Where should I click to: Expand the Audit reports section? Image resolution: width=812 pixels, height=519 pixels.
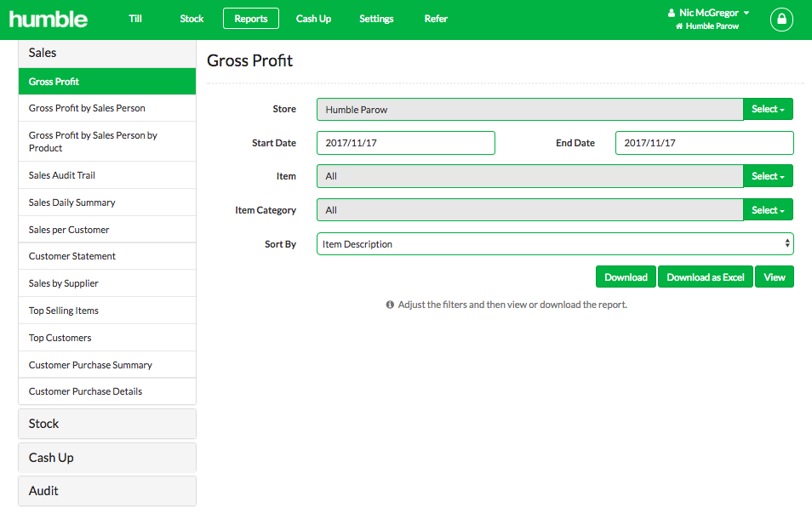[x=107, y=491]
